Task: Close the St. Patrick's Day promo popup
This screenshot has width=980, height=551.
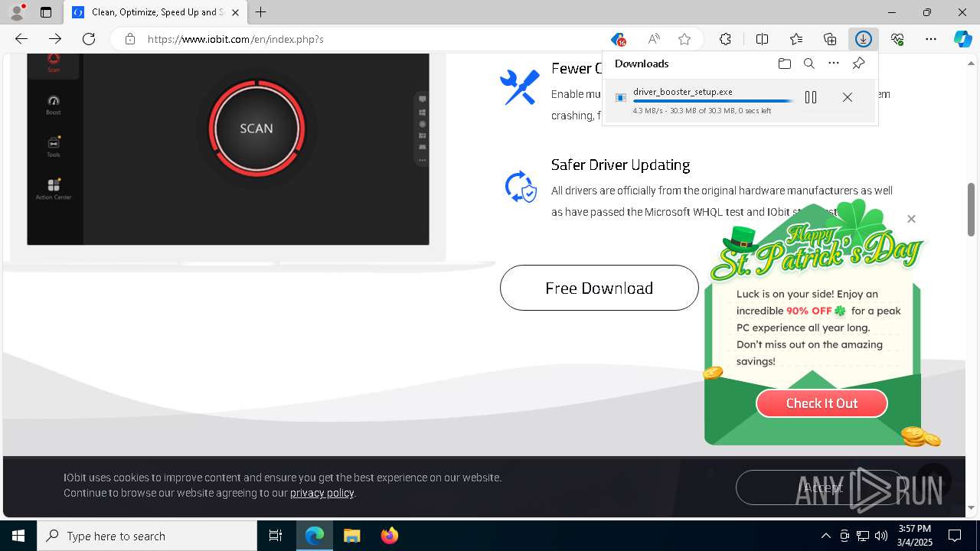Action: click(x=911, y=219)
